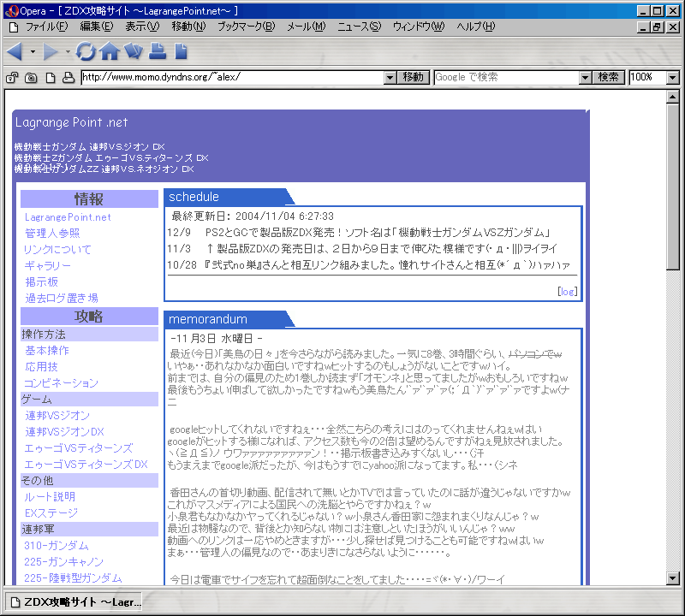
Task: Click the page icon in the ZDX tab
Action: [x=15, y=602]
